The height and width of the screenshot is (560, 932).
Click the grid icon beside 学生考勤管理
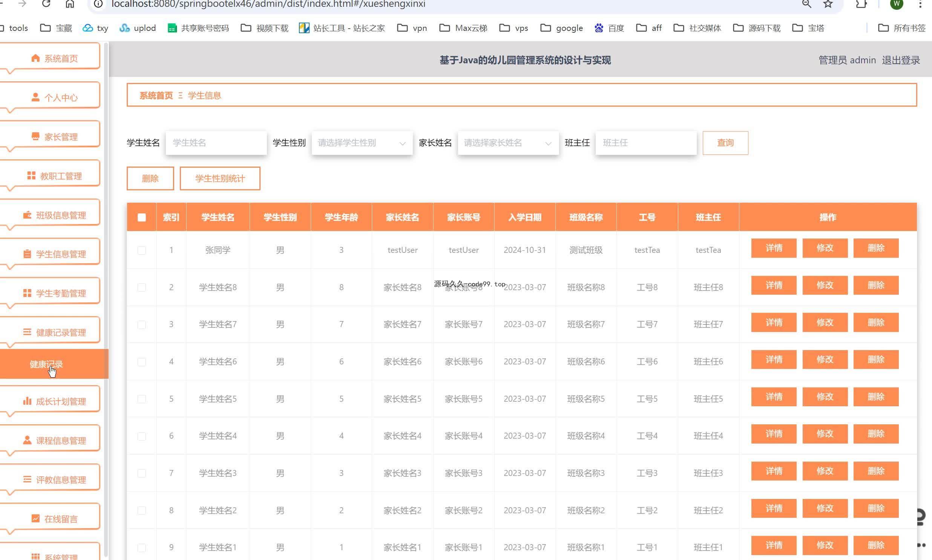[x=27, y=293]
